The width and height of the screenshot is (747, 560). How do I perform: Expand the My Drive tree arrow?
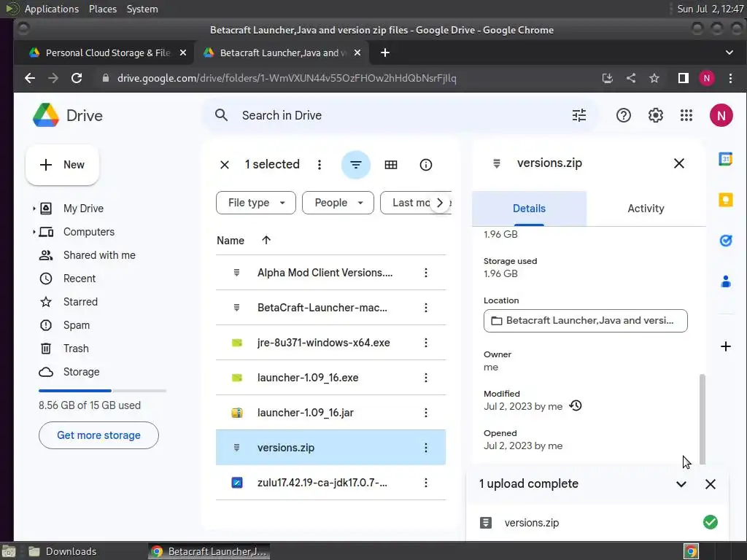pyautogui.click(x=34, y=209)
